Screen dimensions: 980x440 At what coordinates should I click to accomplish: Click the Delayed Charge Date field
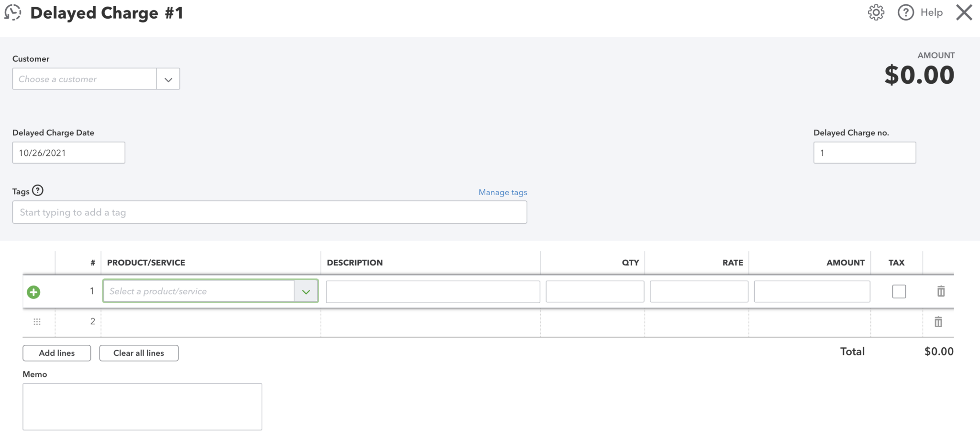tap(69, 153)
